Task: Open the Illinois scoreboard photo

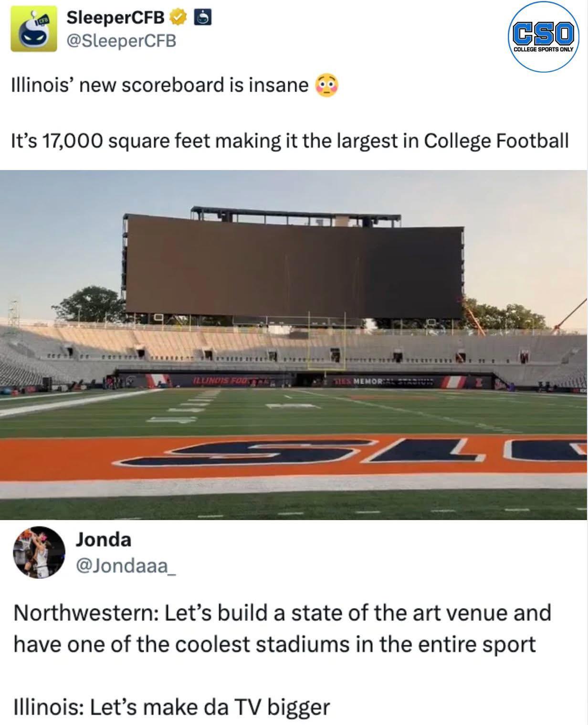Action: pos(294,345)
